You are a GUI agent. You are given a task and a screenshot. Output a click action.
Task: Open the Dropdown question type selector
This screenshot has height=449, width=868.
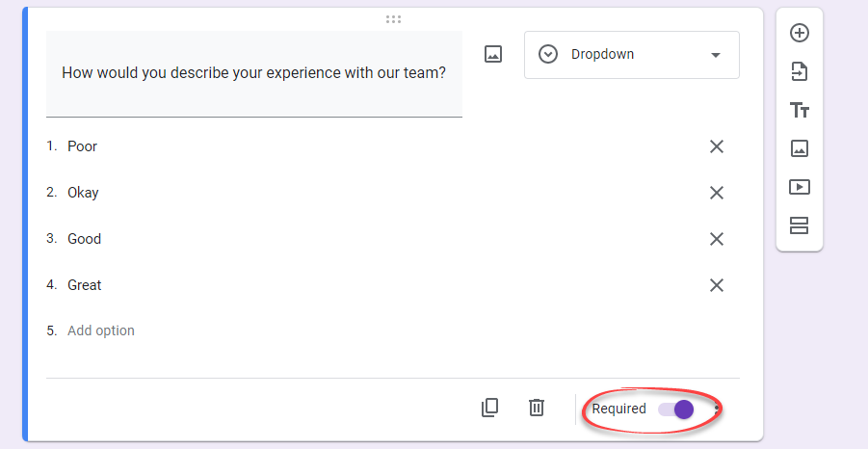632,55
